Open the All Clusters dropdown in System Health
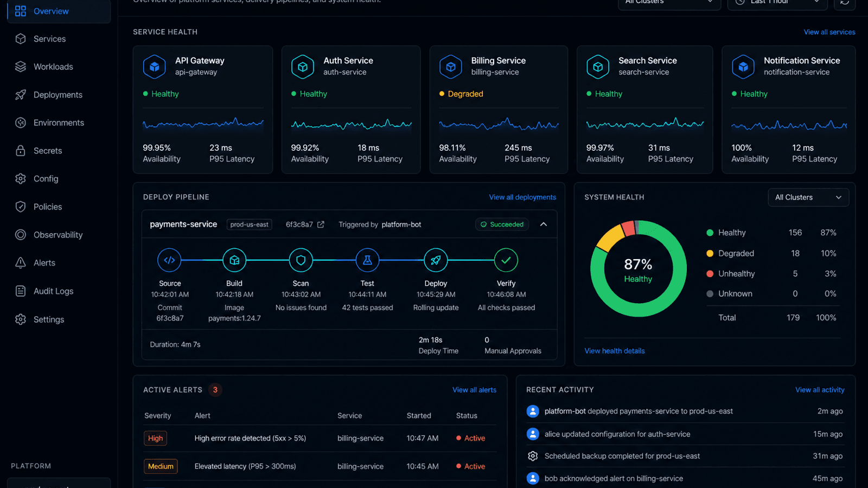This screenshot has height=488, width=868. point(808,197)
